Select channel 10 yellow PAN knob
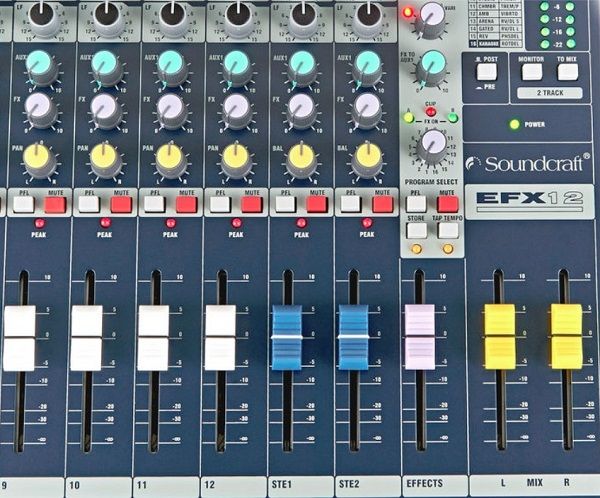 tap(104, 160)
